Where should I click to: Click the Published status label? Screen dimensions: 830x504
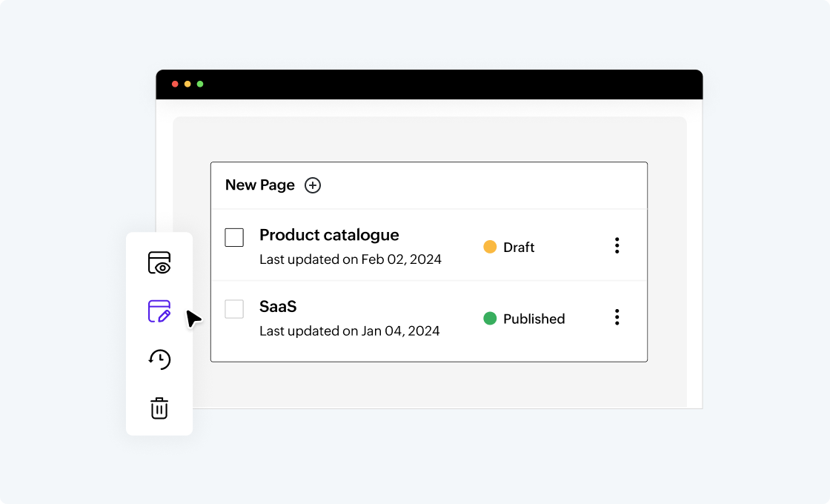tap(534, 319)
